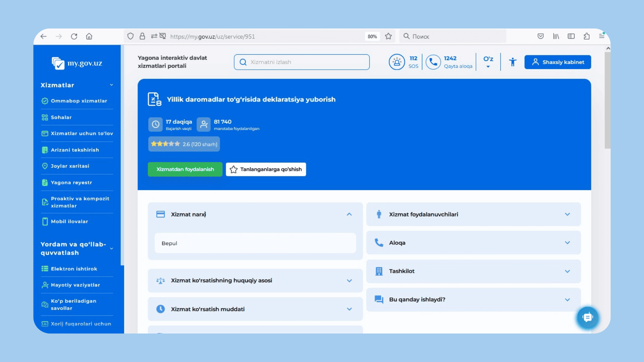The image size is (644, 362).
Task: Collapse the Xizmat narxi section
Action: pos(349,214)
